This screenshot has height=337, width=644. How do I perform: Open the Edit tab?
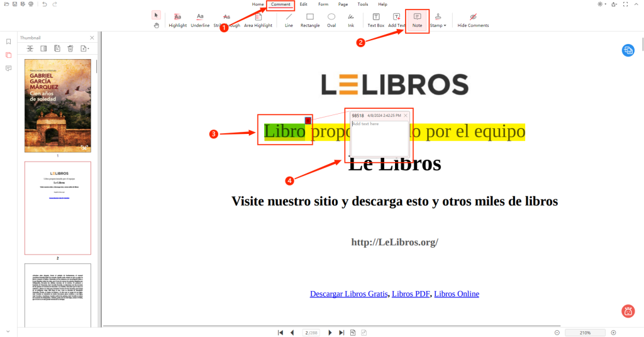[x=304, y=4]
